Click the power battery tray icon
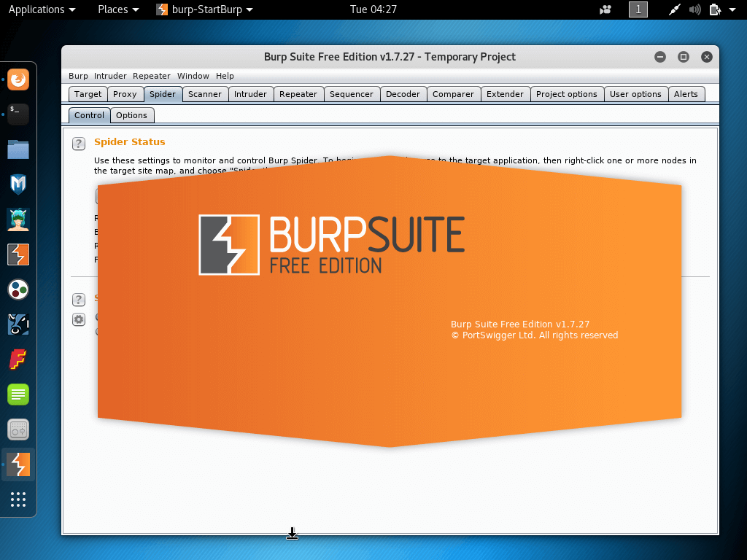747x560 pixels. 715,9
